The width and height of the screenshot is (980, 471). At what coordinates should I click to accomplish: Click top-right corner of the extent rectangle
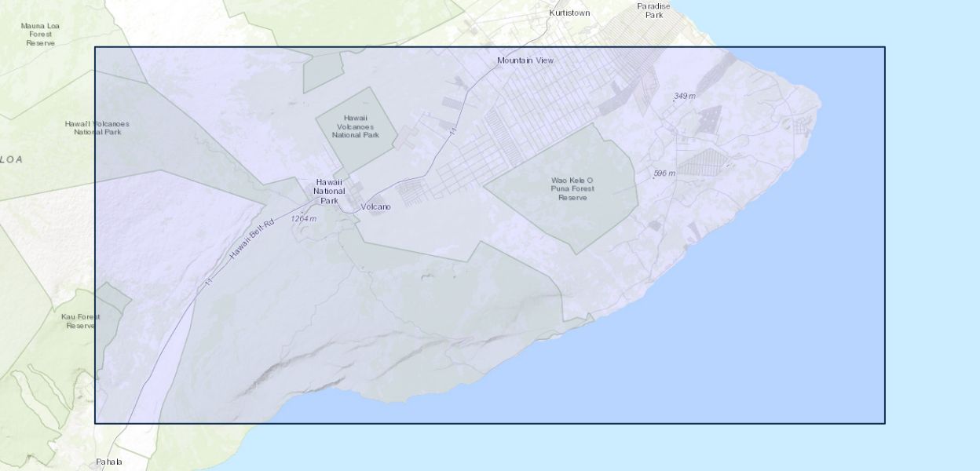tap(885, 47)
